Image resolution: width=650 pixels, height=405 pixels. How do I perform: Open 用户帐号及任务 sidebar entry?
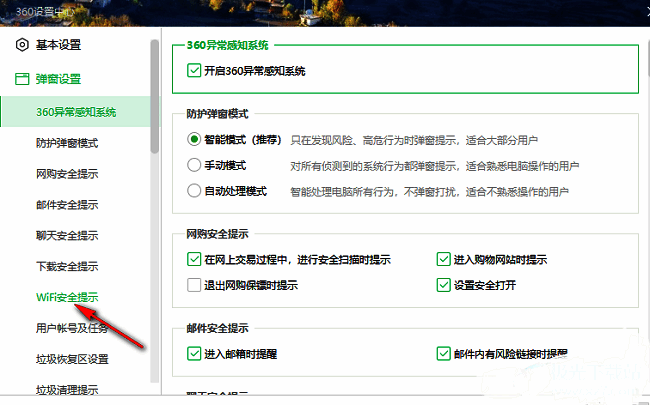click(x=72, y=328)
